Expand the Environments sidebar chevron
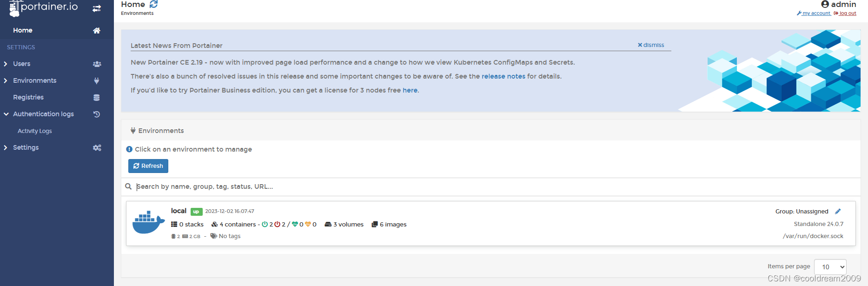 pos(6,81)
